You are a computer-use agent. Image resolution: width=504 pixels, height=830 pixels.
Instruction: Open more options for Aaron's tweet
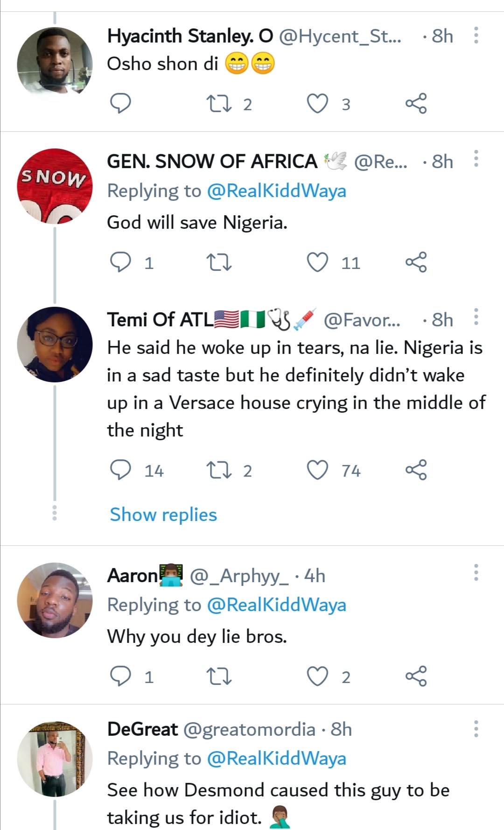[476, 572]
